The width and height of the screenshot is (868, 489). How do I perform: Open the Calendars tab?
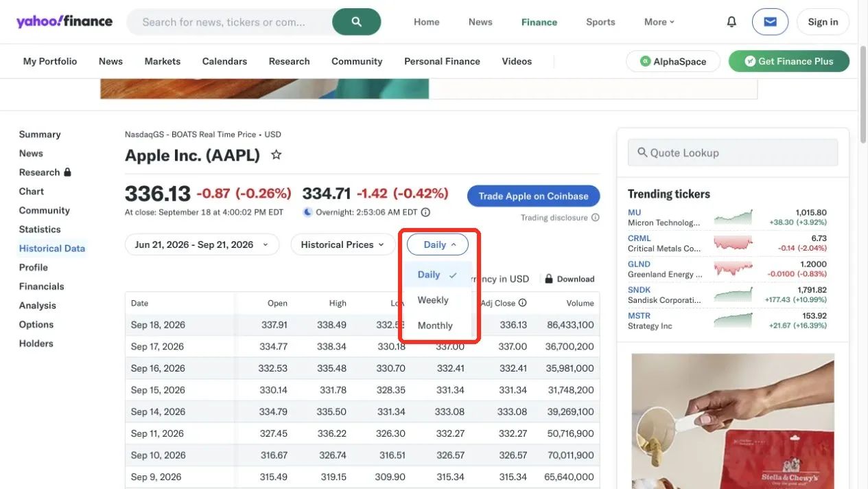[224, 61]
